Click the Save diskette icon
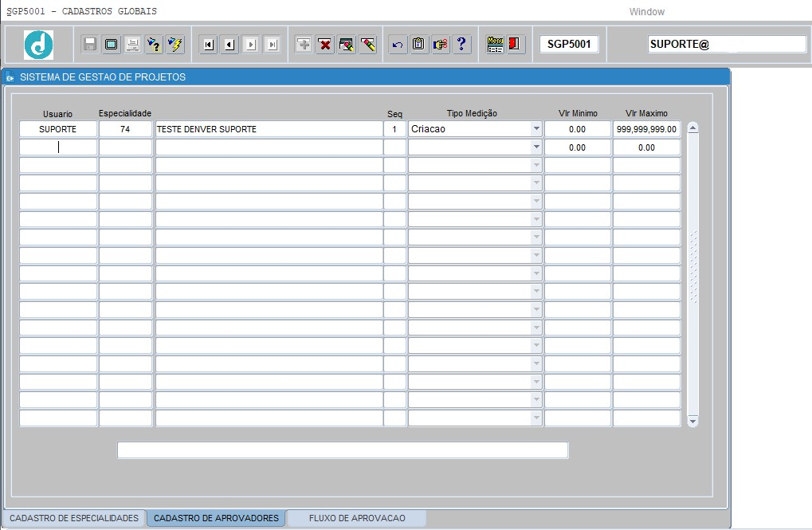 click(89, 45)
